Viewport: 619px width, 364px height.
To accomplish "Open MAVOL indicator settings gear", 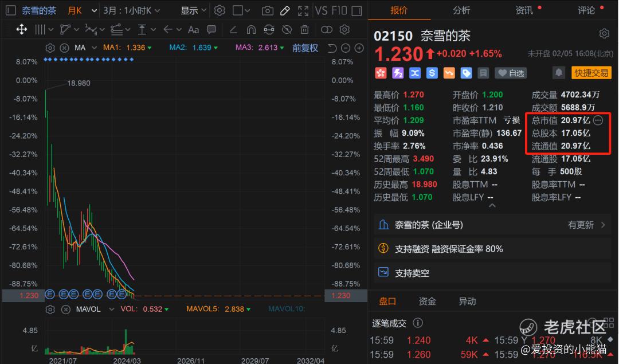I will pyautogui.click(x=50, y=309).
